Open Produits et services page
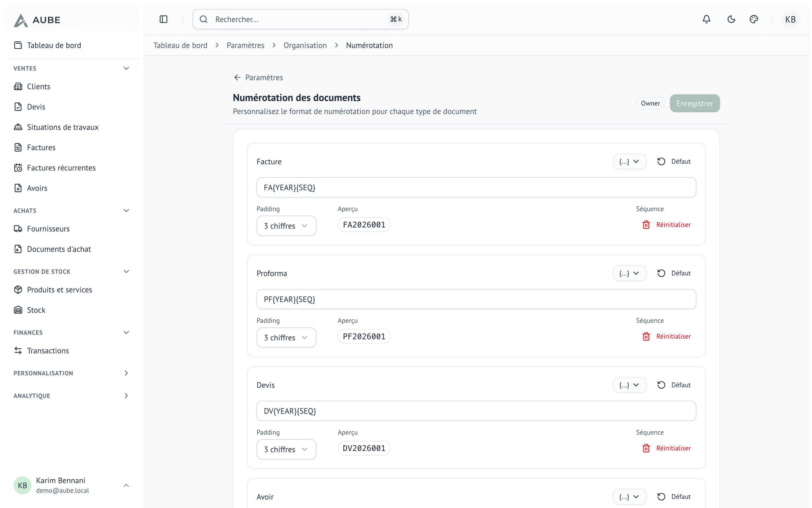812x508 pixels. pos(72,290)
